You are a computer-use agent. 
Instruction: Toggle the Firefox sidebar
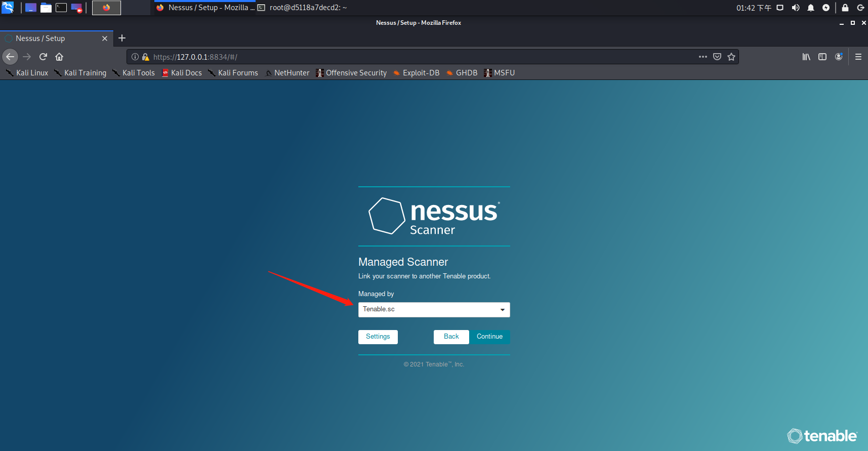[822, 57]
